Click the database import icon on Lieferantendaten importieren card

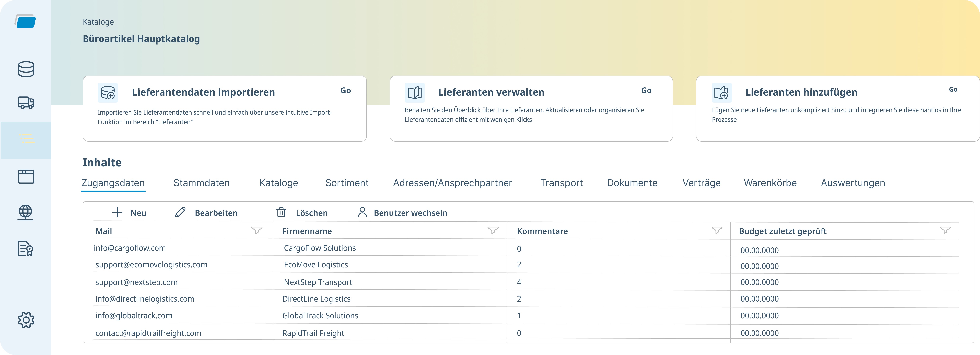108,93
